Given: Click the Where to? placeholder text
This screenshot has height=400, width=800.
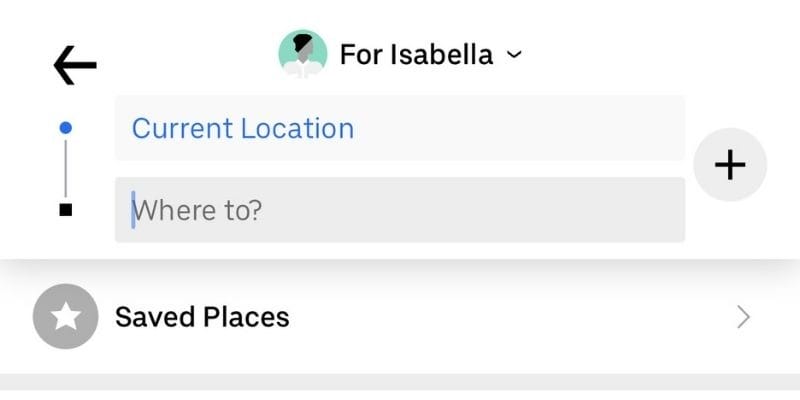Looking at the screenshot, I should pyautogui.click(x=198, y=210).
